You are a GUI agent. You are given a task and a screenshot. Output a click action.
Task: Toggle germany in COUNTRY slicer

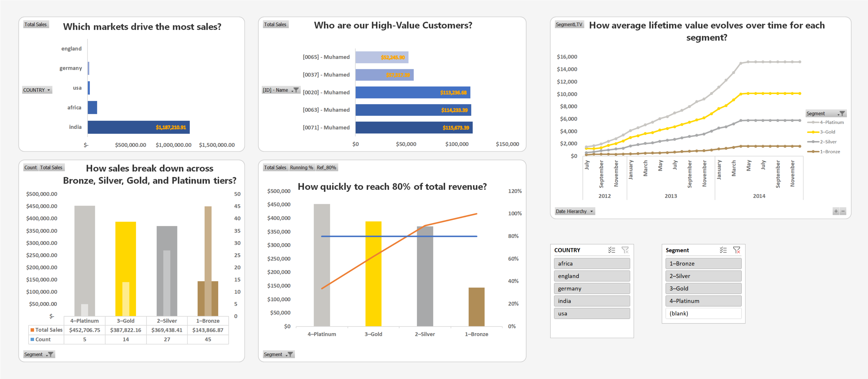592,288
